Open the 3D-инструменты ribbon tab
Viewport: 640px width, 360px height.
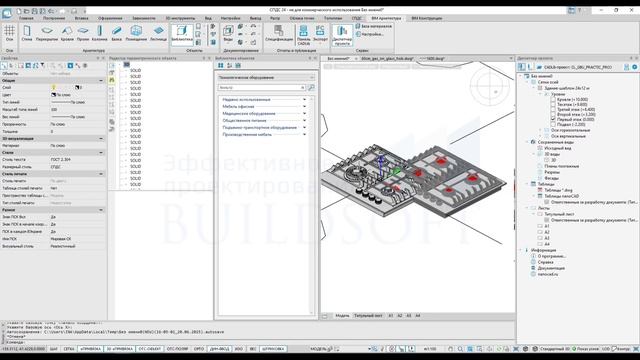click(x=180, y=18)
